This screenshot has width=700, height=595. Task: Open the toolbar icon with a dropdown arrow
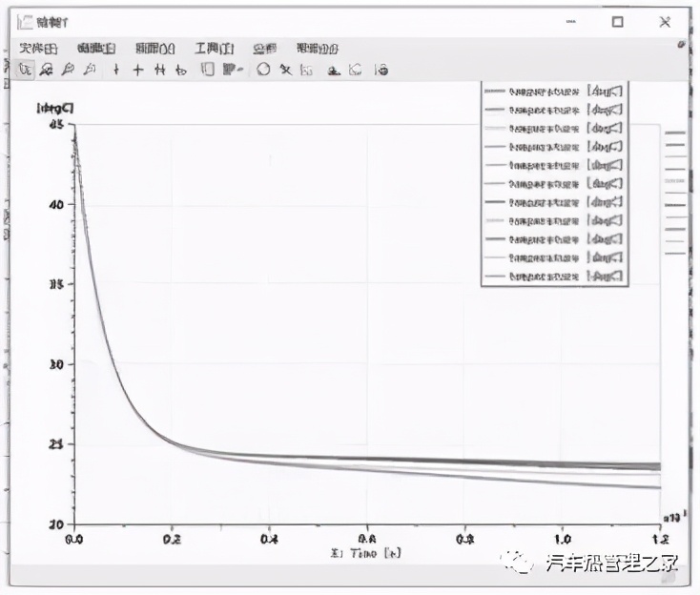[x=233, y=70]
